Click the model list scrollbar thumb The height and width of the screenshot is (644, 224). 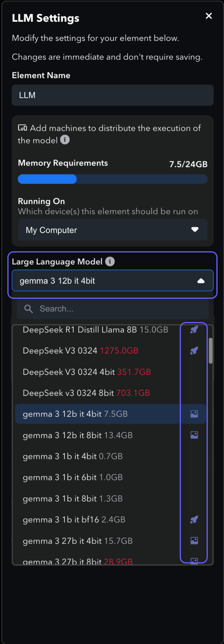click(211, 351)
